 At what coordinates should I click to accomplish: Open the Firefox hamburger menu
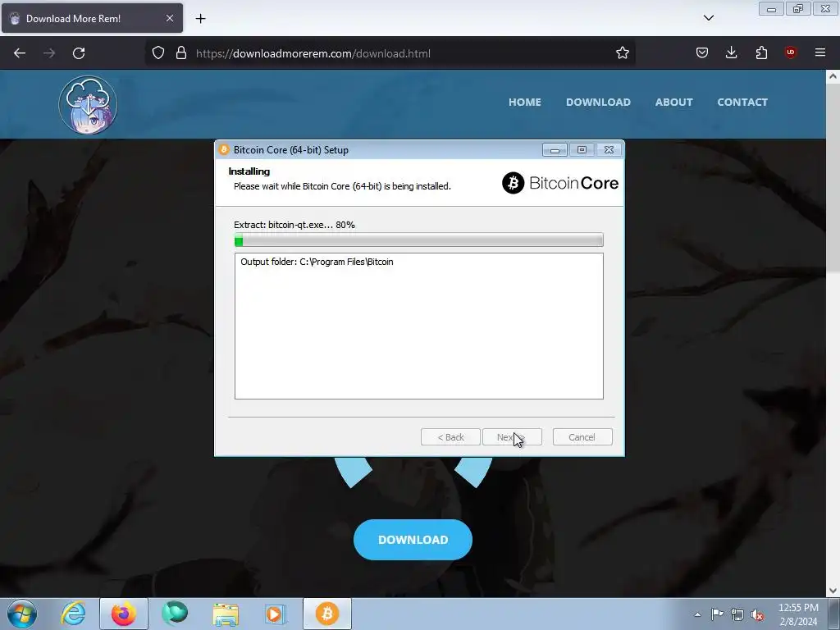[820, 52]
